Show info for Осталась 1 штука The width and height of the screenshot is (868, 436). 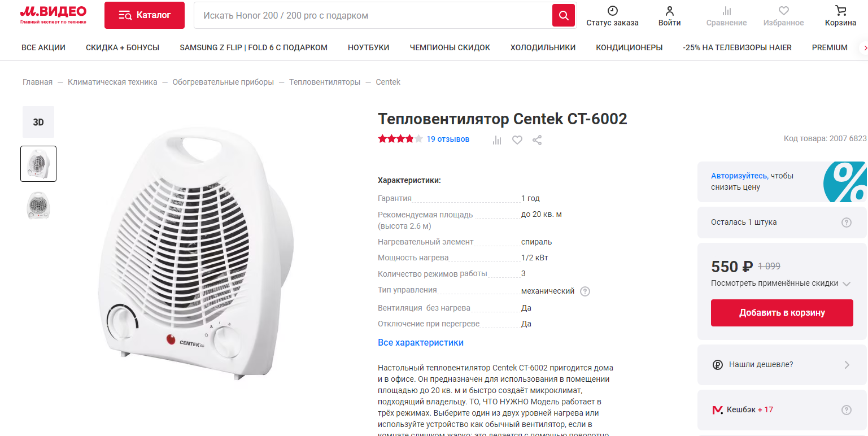click(x=847, y=223)
